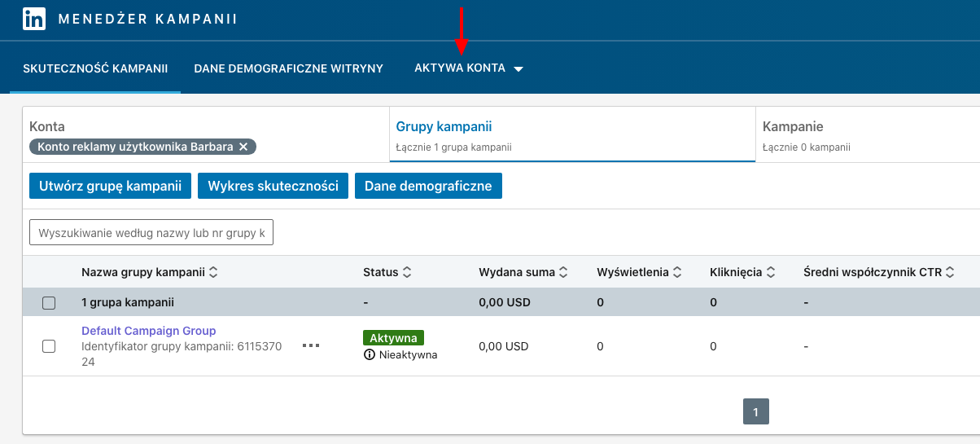Switch to the Skuteczność kampanii tab

[x=95, y=68]
